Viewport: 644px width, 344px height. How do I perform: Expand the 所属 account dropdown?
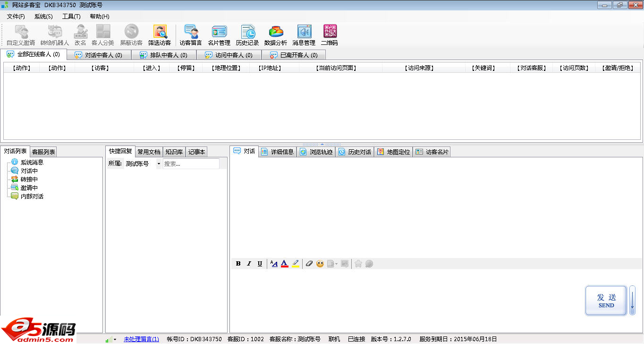pos(158,164)
